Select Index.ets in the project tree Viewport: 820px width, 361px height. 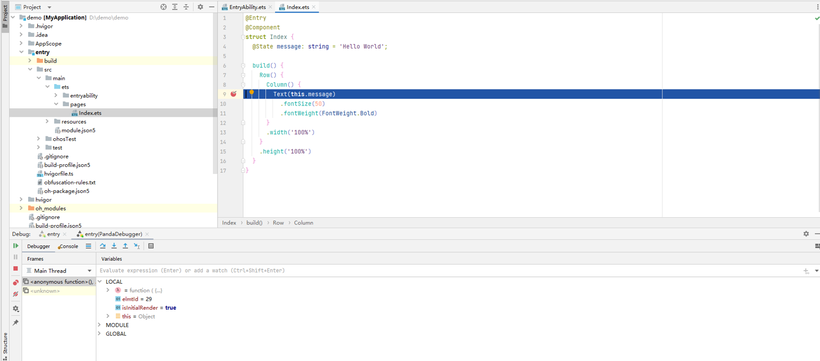click(x=90, y=113)
